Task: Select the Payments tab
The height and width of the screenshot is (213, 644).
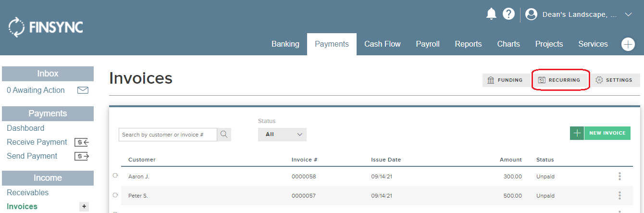Action: (x=332, y=44)
